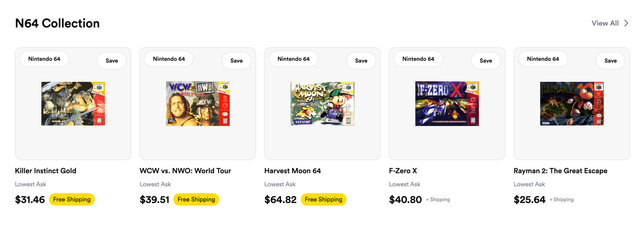
Task: Save the Rayman 2 listing
Action: [610, 61]
